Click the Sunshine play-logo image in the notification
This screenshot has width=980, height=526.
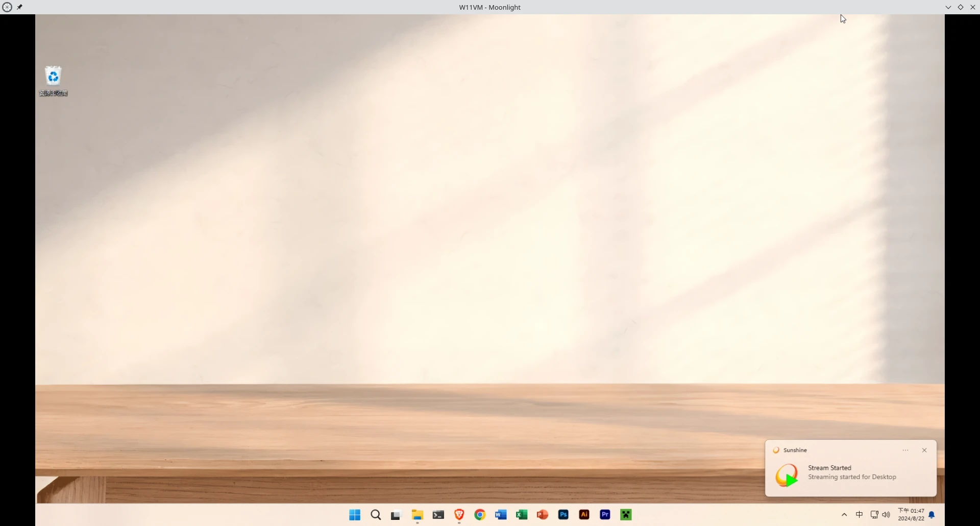[x=787, y=475]
